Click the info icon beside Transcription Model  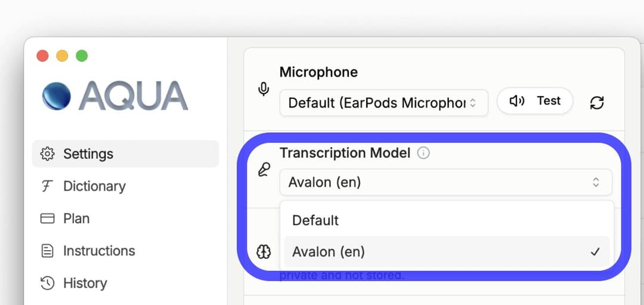pos(424,153)
